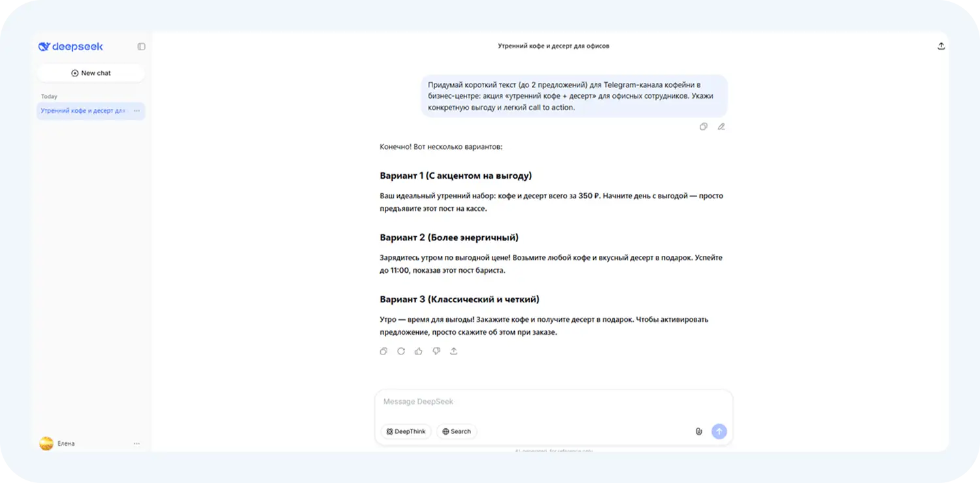Enable web Search mode
The width and height of the screenshot is (980, 483).
coord(456,431)
